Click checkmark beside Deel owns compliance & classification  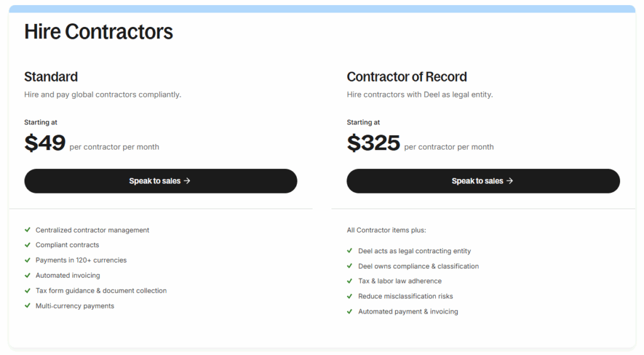click(350, 266)
